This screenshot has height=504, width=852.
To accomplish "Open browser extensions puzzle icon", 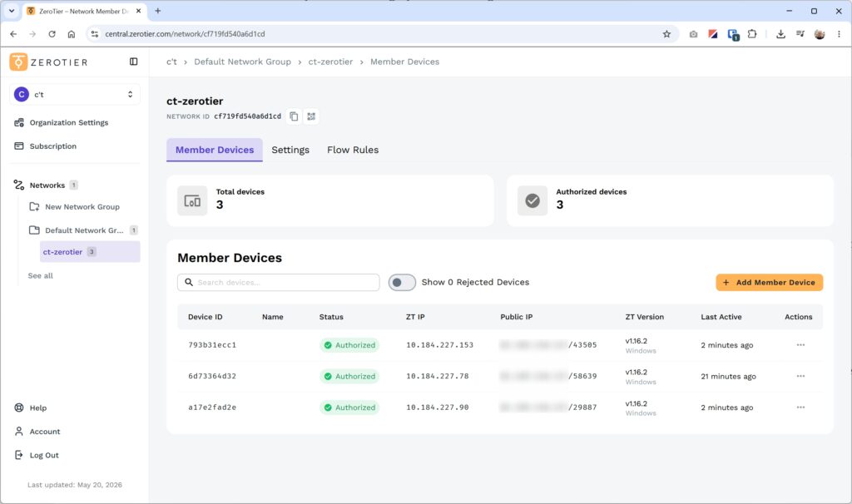I will 752,33.
